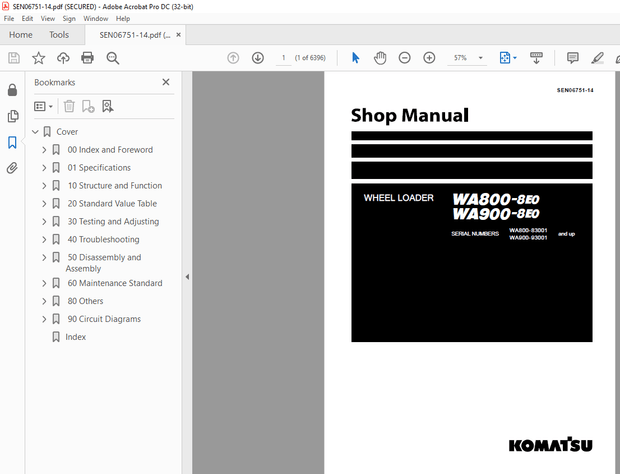The width and height of the screenshot is (620, 474).
Task: Select the SEN06751-14.pdf document tab
Action: [135, 35]
